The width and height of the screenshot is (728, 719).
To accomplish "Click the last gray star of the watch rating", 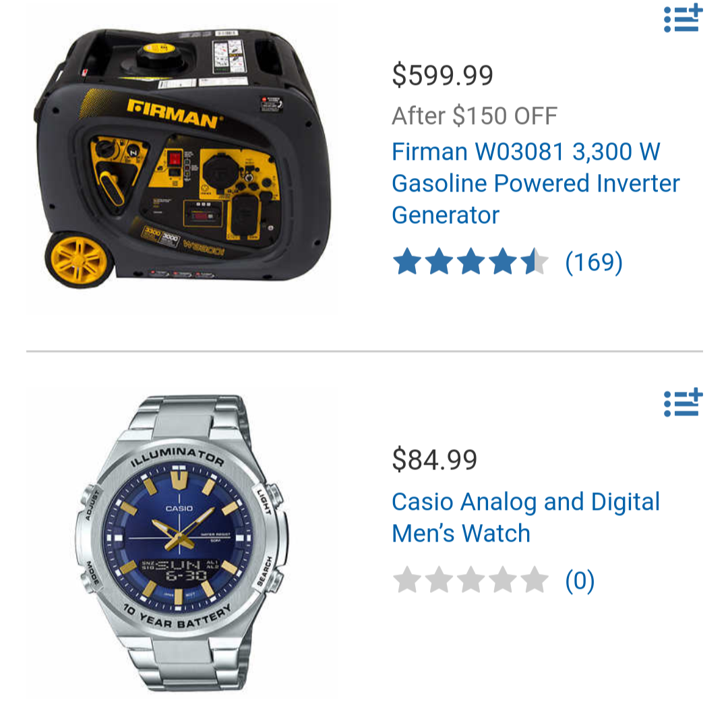I will (535, 579).
